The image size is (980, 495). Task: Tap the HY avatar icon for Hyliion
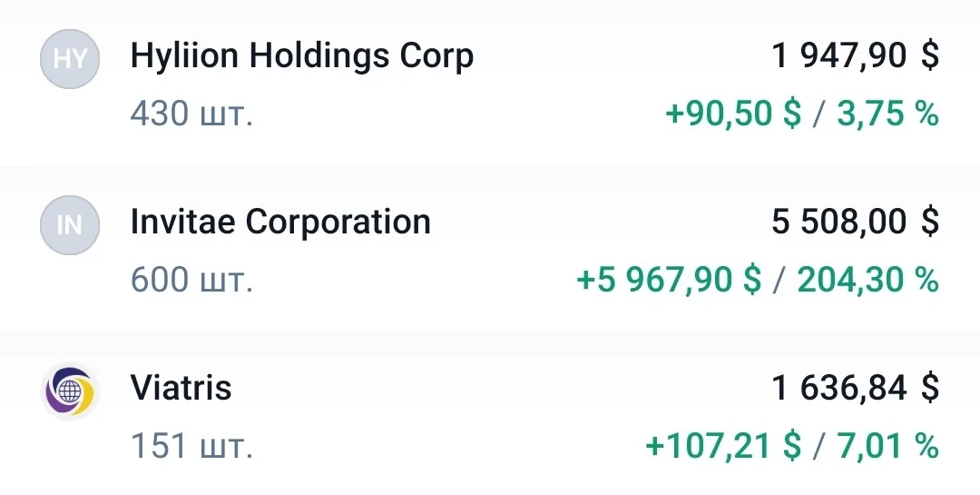69,59
